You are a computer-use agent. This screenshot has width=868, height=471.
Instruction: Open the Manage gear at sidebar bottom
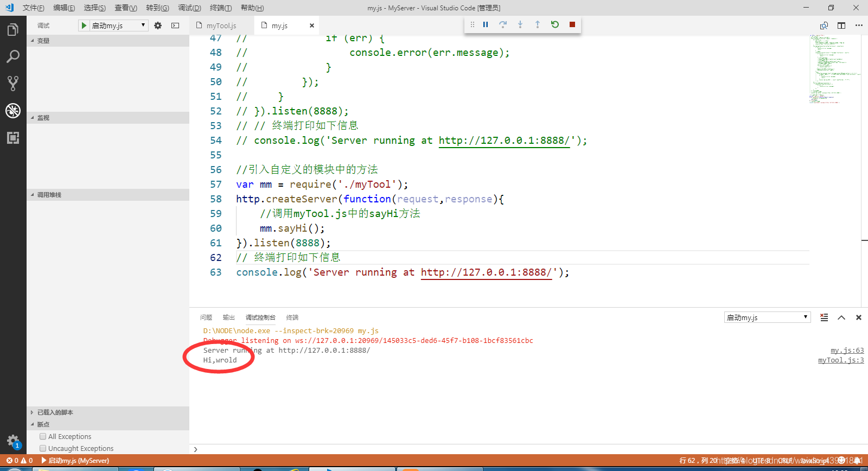pyautogui.click(x=13, y=441)
